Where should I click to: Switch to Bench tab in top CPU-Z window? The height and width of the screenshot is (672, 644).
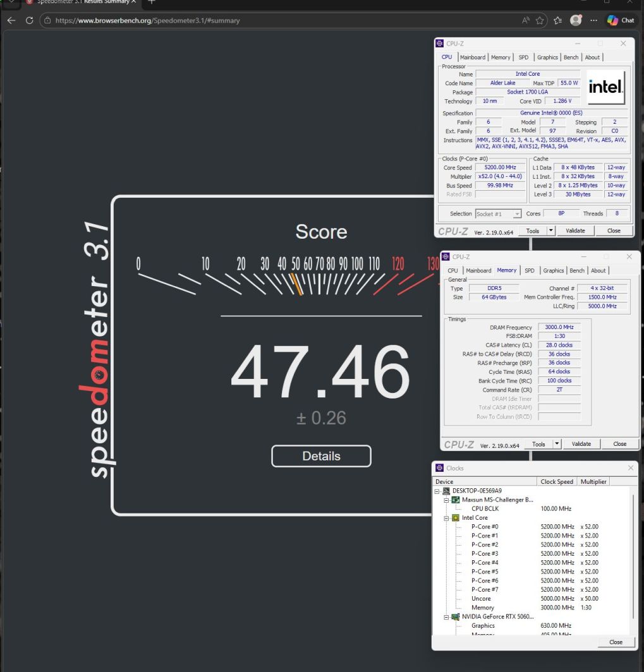click(x=571, y=57)
